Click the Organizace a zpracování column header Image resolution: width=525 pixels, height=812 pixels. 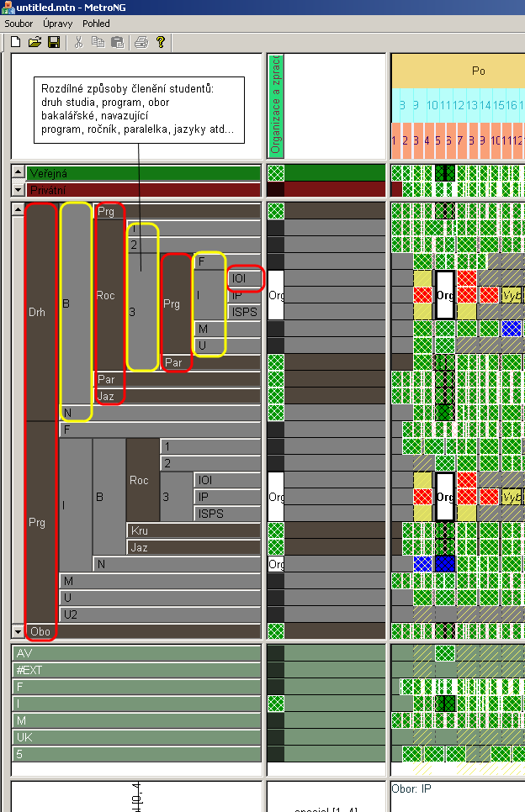tap(275, 106)
